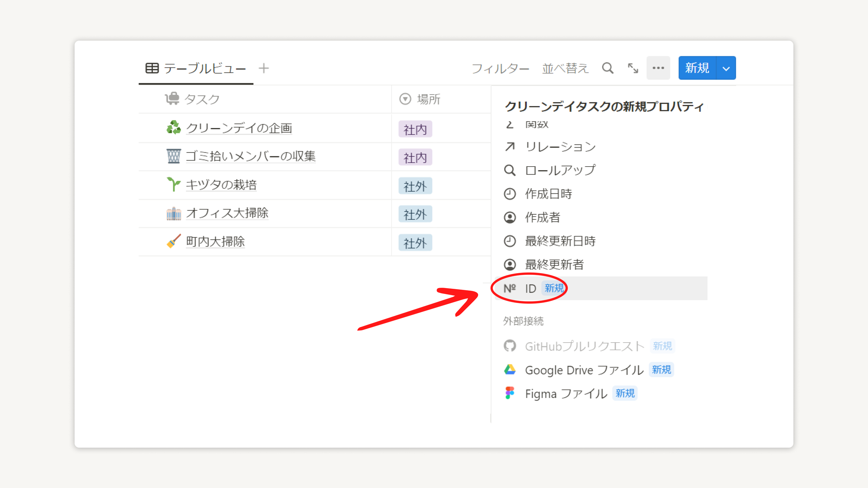
Task: Click the purple 社内 tag in first row
Action: (x=415, y=129)
